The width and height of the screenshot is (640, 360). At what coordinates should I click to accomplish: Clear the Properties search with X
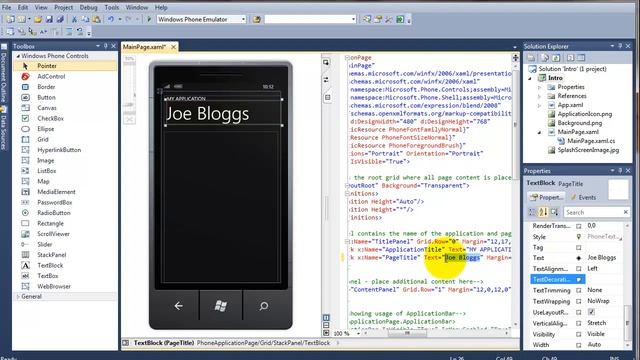626,212
